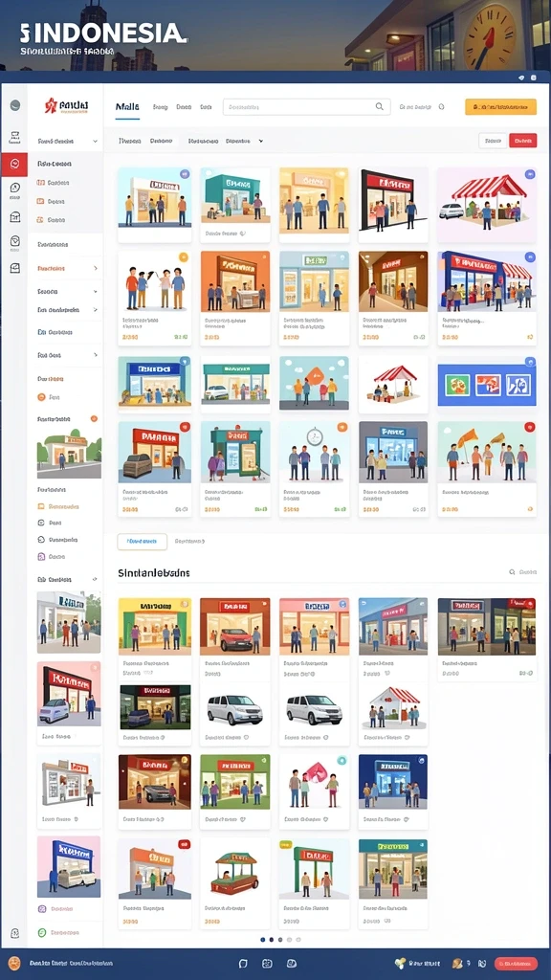Open the black-framed storefront with red sign thumbnail
The width and height of the screenshot is (551, 980).
[393, 200]
